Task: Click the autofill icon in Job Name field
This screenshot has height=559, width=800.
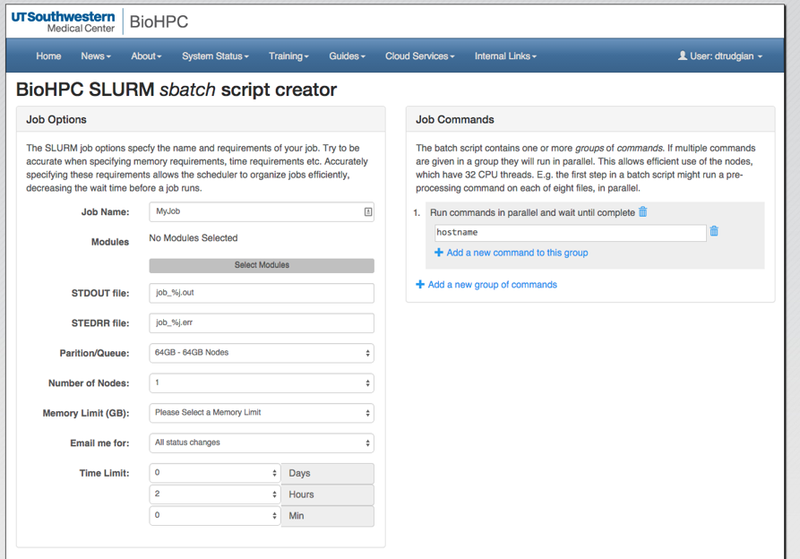Action: point(368,212)
